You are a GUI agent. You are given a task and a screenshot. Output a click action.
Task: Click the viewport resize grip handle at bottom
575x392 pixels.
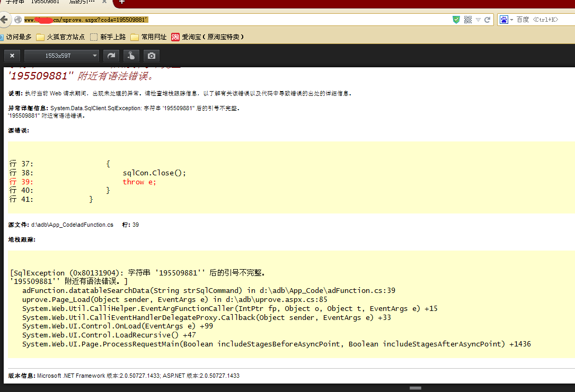click(x=415, y=388)
